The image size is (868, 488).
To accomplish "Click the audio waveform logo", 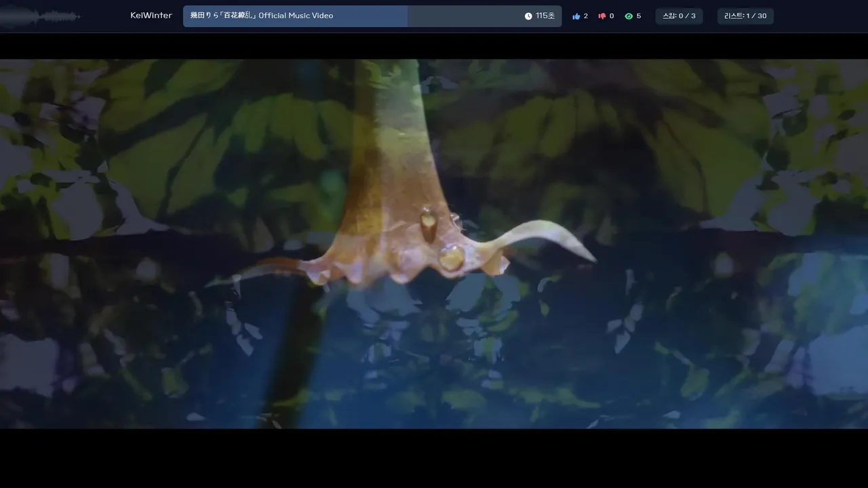I will pos(41,16).
